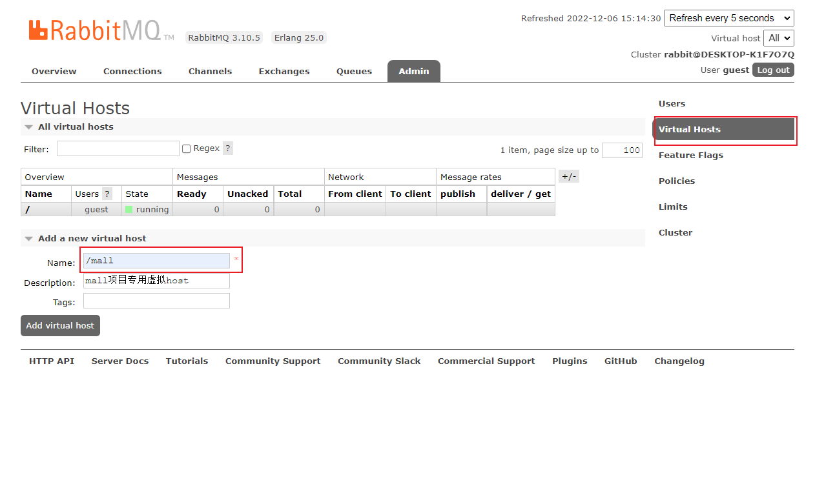Sort by the Unacked column header
This screenshot has width=815, height=504.
tap(248, 194)
